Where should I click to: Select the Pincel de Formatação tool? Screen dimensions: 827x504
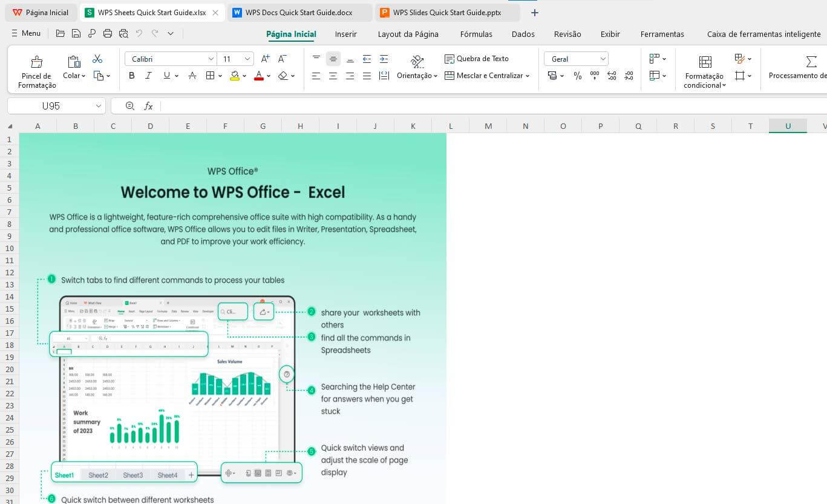click(36, 68)
